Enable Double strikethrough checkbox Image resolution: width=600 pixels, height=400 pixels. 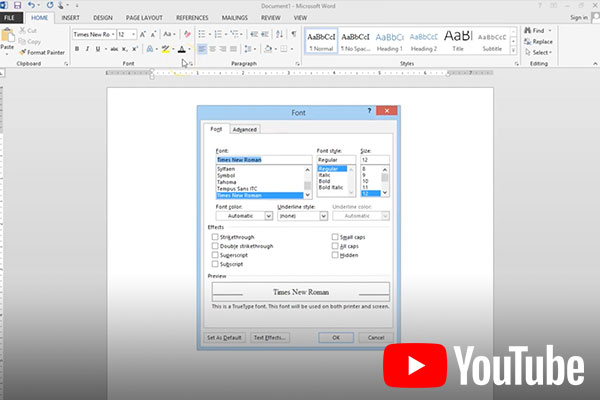point(215,246)
